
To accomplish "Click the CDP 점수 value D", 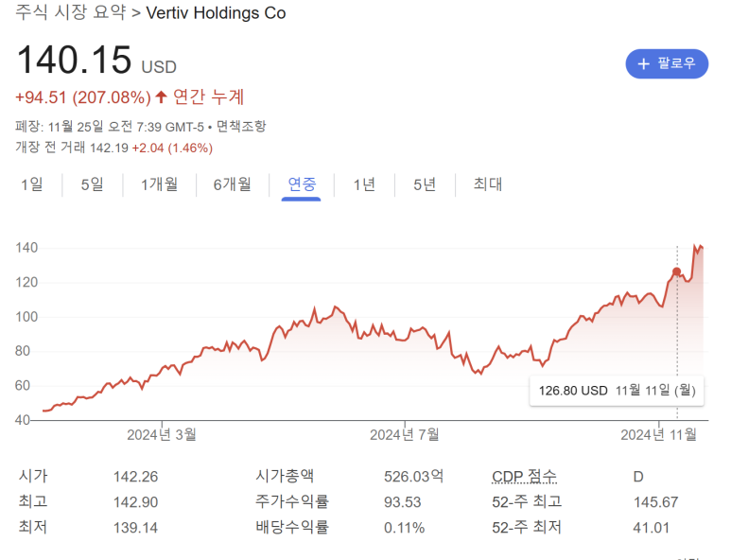I will pos(638,477).
